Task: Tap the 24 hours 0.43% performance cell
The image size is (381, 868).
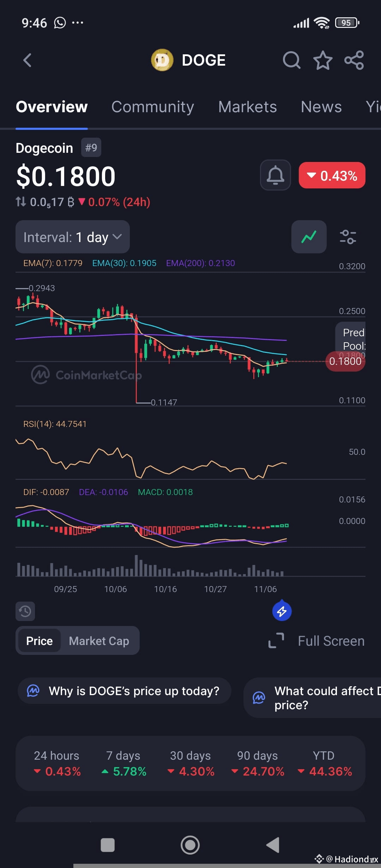Action: pyautogui.click(x=57, y=764)
